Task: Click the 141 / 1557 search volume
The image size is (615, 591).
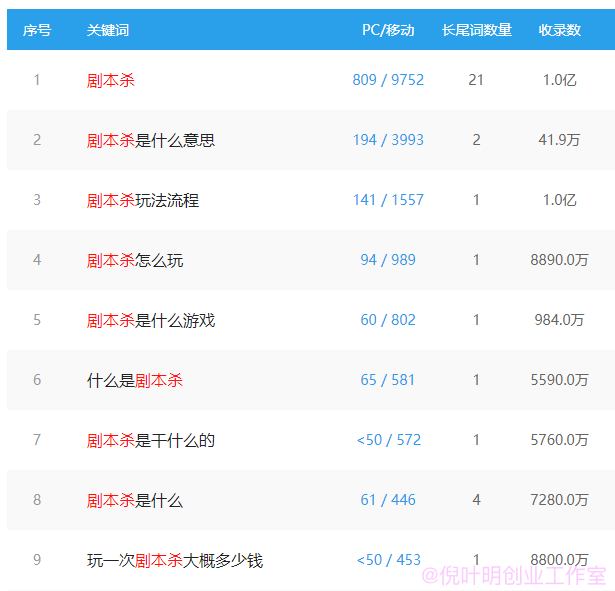Action: pos(388,200)
